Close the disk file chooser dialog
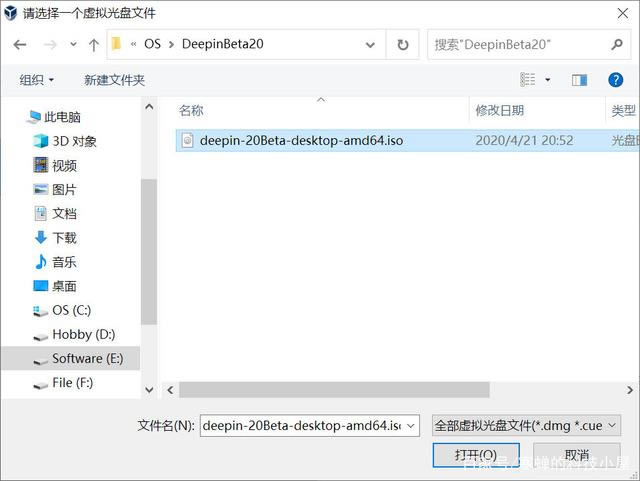640x481 pixels. pyautogui.click(x=623, y=13)
